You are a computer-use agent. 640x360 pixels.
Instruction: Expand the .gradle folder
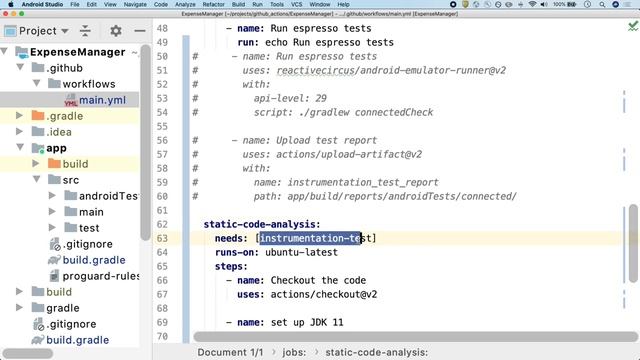click(19, 116)
